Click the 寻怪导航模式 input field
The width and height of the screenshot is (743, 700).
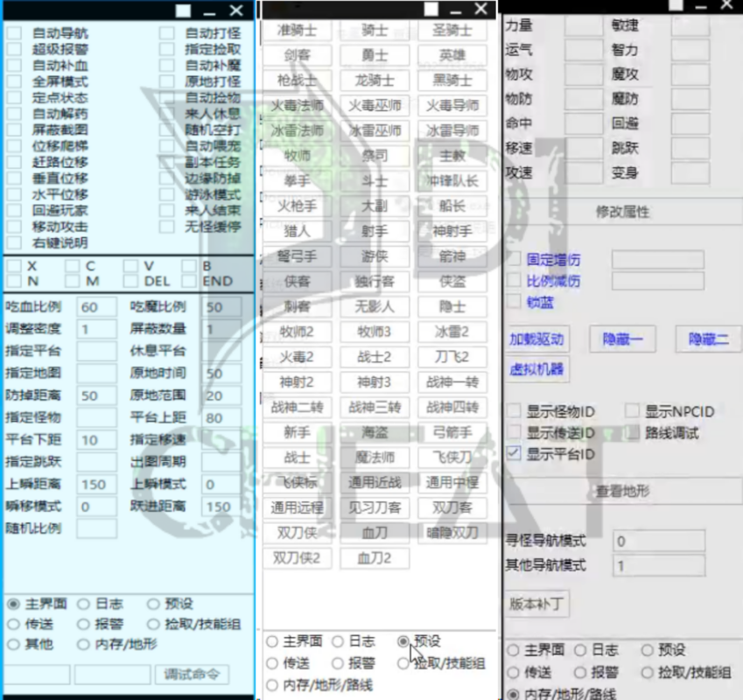pyautogui.click(x=659, y=541)
